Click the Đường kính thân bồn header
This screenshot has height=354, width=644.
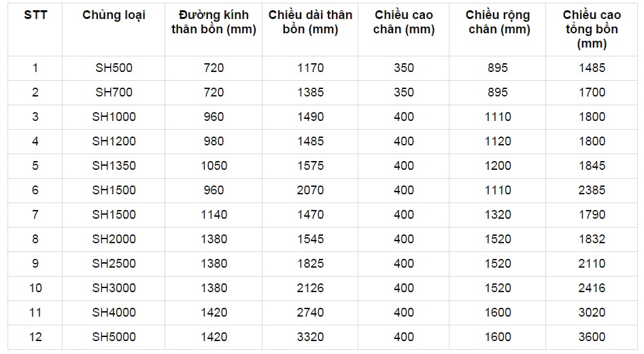(x=214, y=22)
